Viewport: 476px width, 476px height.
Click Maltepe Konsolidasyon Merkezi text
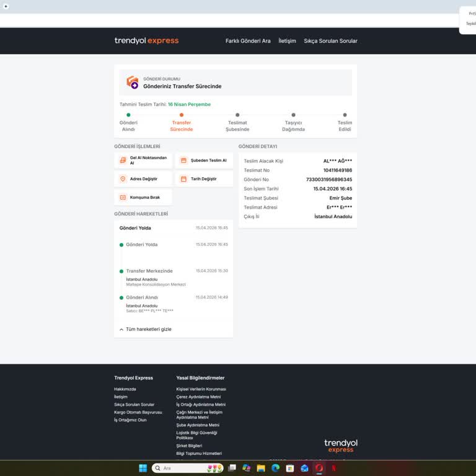[156, 284]
